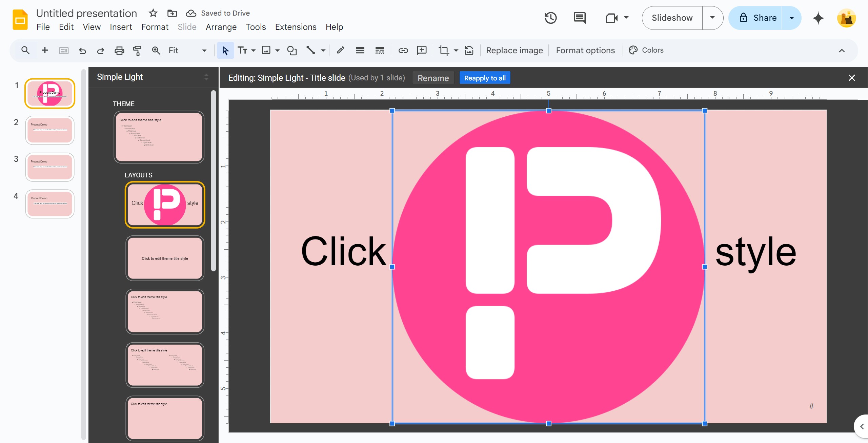The image size is (868, 443).
Task: Select the theme master slide thumbnail
Action: click(x=159, y=137)
